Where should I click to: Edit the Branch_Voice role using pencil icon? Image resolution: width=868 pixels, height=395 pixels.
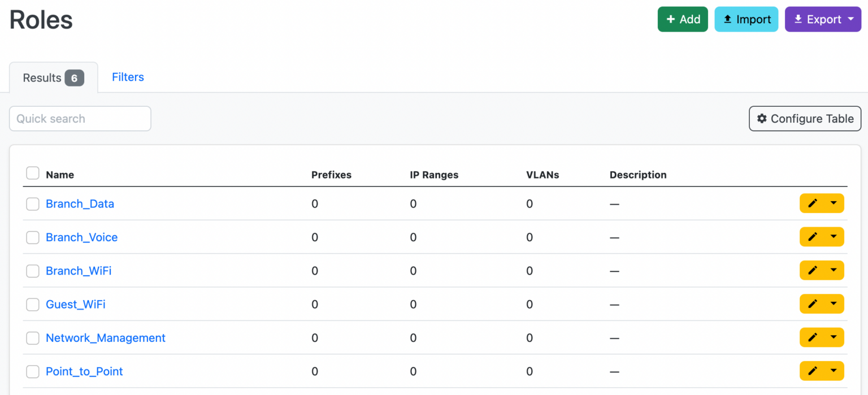tap(814, 237)
